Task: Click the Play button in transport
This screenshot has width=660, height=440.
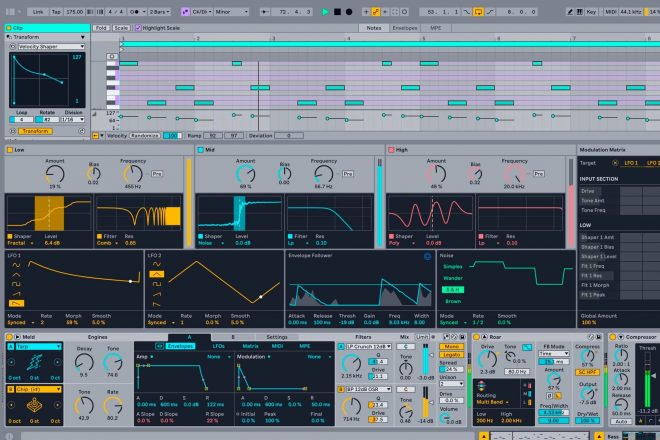Action: tap(325, 12)
